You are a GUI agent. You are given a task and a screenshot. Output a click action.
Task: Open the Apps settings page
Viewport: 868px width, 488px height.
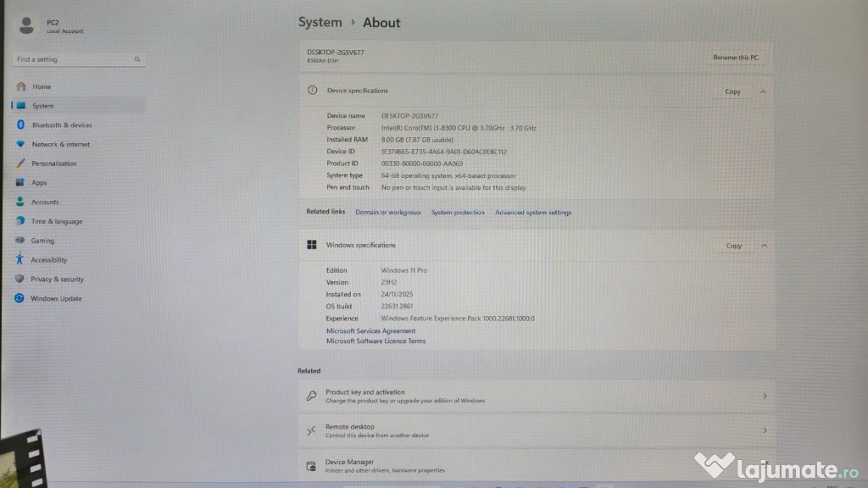click(39, 183)
